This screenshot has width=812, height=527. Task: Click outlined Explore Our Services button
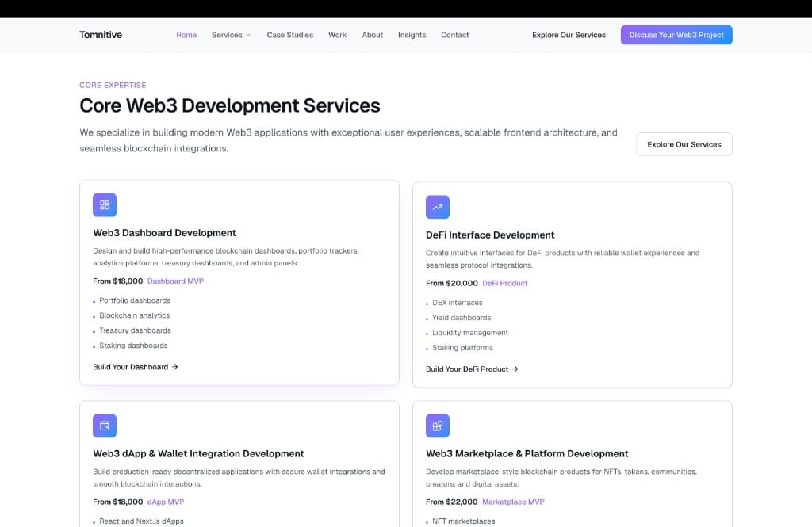[x=684, y=144]
